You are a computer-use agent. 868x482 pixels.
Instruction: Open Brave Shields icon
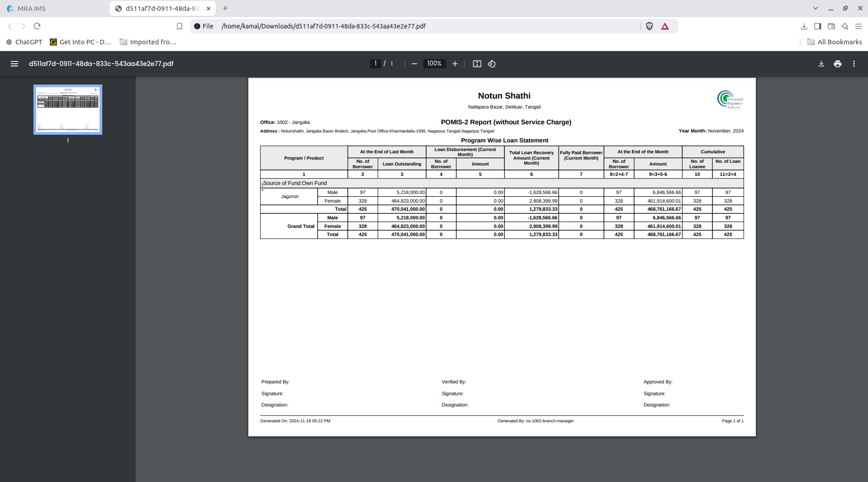[x=650, y=26]
